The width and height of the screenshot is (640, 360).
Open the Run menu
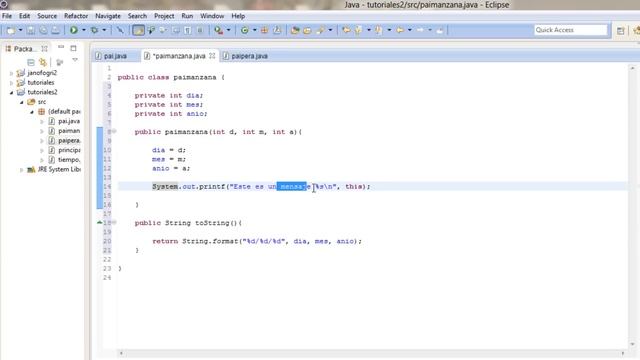(187, 16)
